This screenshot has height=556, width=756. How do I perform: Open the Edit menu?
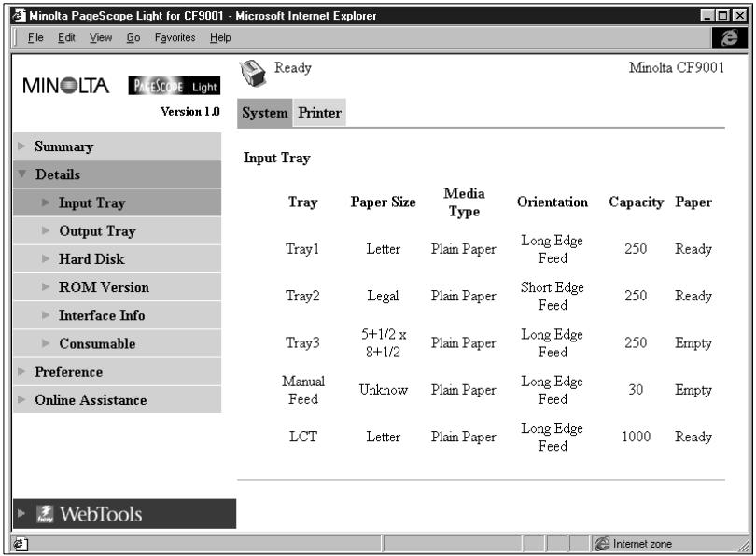tap(66, 37)
